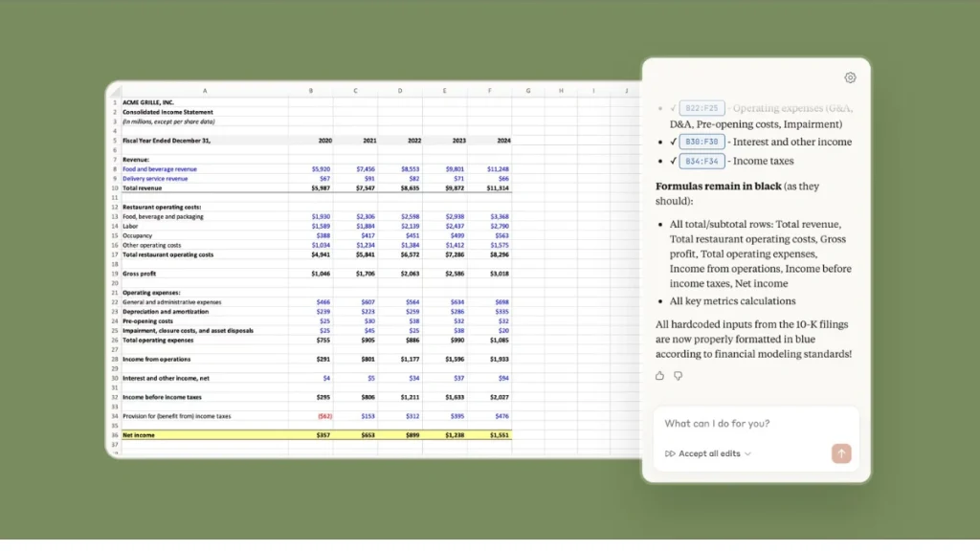Click the B30:F30 cell range chip
This screenshot has width=980, height=551.
point(702,142)
